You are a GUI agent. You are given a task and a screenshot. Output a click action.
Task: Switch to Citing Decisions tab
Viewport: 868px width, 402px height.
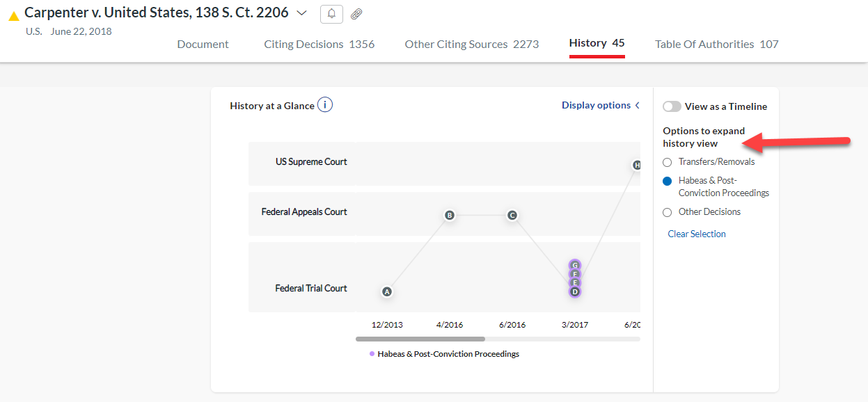(x=319, y=44)
